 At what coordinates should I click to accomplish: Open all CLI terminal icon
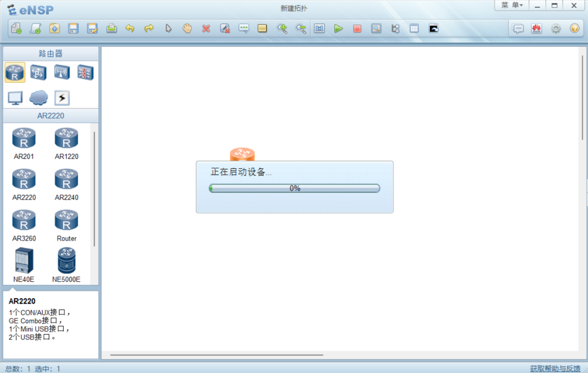click(434, 28)
